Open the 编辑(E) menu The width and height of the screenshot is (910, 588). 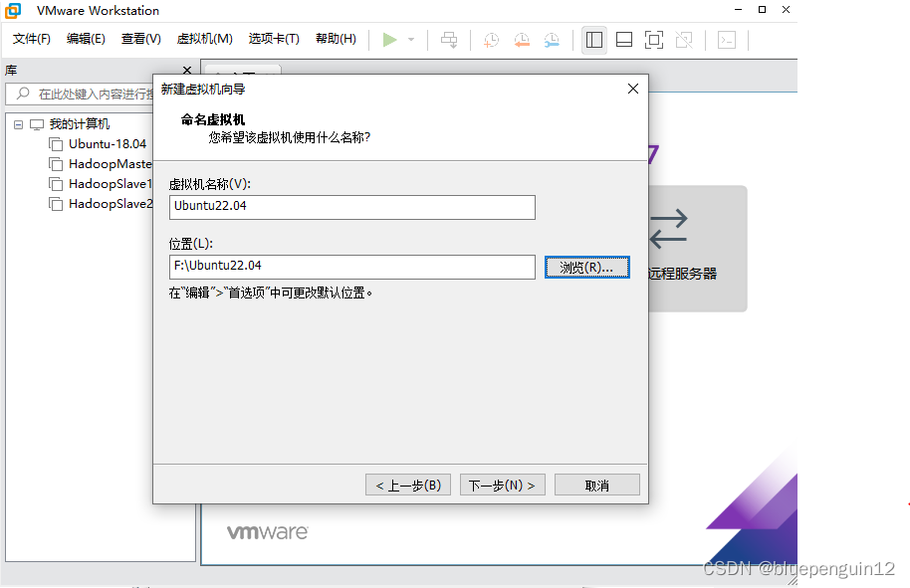86,39
